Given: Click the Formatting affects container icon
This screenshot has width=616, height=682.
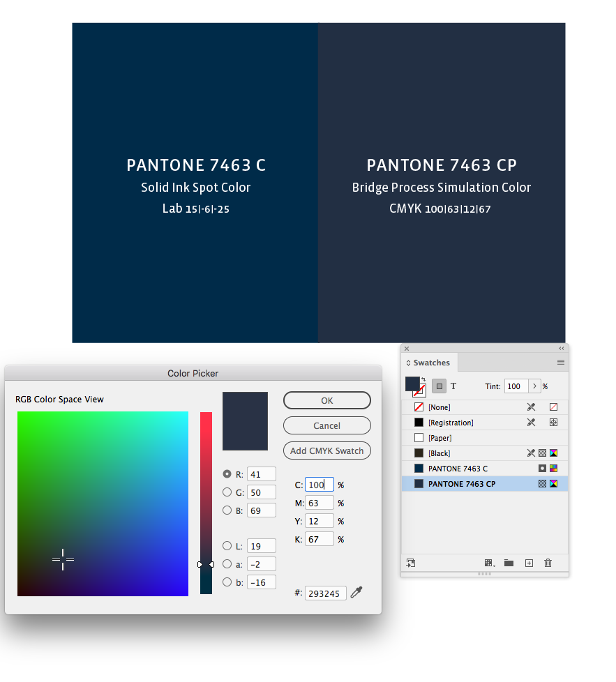Looking at the screenshot, I should 440,386.
